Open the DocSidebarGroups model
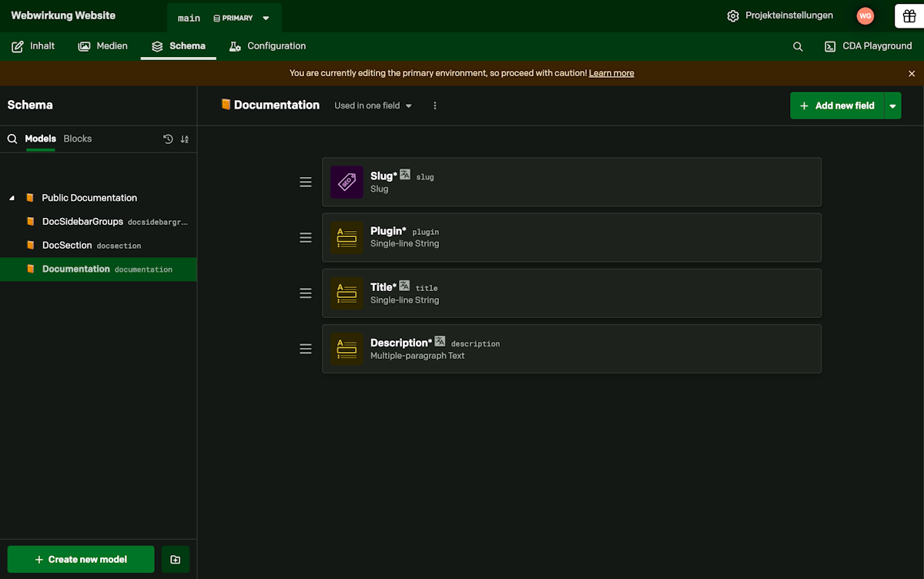The image size is (924, 579). tap(99, 222)
